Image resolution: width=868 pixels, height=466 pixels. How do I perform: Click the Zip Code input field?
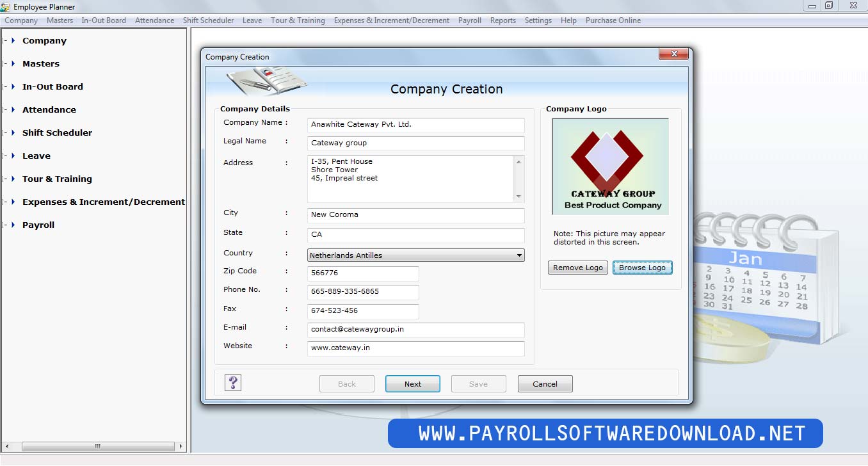click(364, 273)
